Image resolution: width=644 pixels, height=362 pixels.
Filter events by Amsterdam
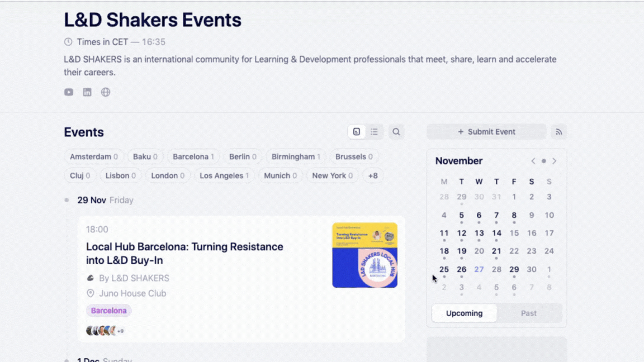[94, 156]
